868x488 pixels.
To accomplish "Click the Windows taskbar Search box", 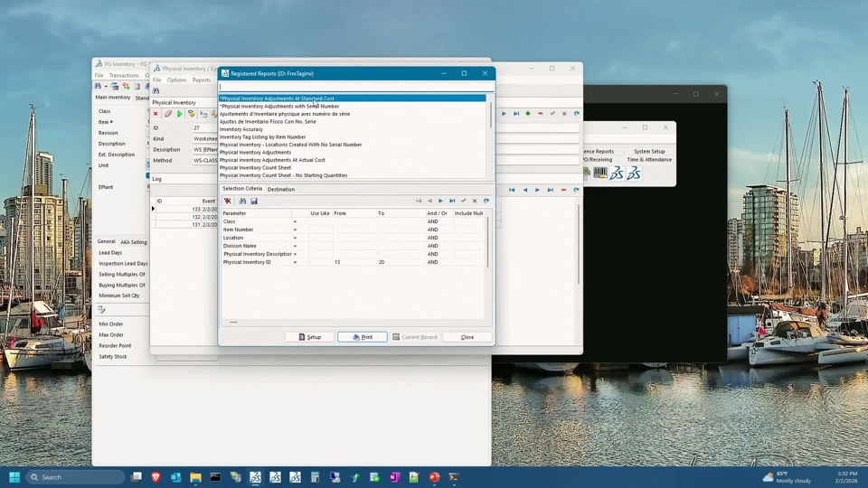I will click(76, 477).
